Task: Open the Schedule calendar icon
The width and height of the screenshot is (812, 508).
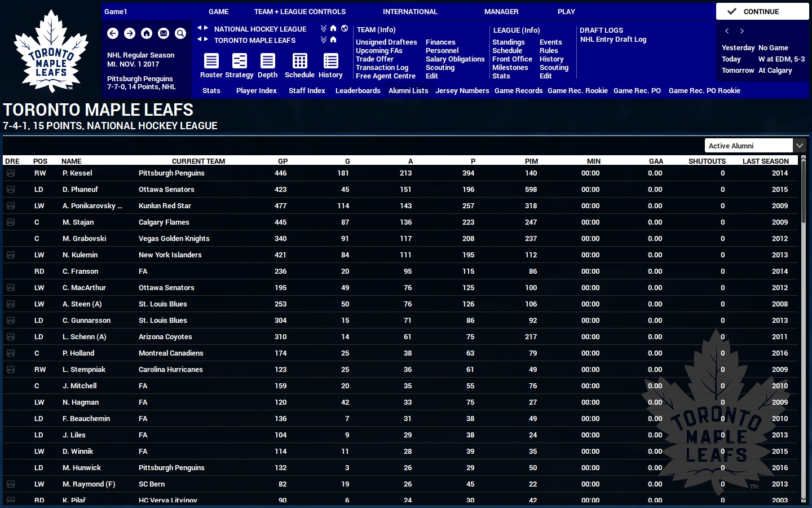Action: tap(299, 62)
